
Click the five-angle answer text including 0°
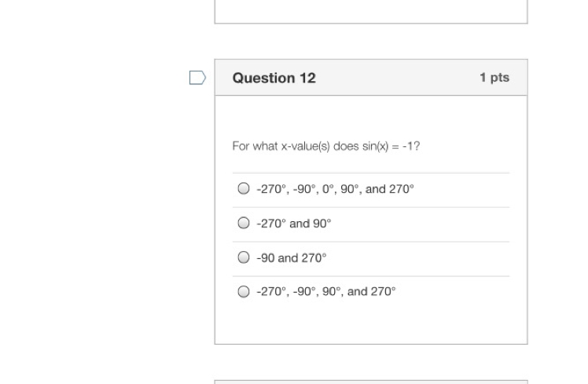tap(335, 189)
